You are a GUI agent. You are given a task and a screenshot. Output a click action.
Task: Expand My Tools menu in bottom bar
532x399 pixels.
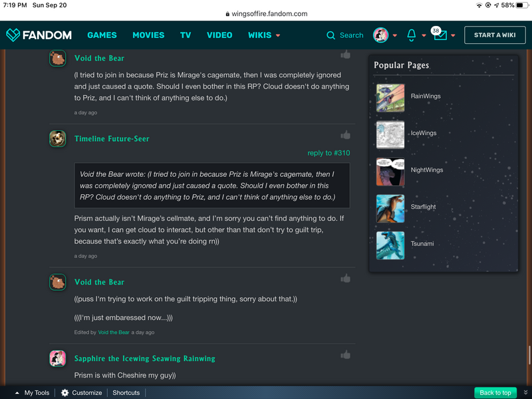[33, 392]
